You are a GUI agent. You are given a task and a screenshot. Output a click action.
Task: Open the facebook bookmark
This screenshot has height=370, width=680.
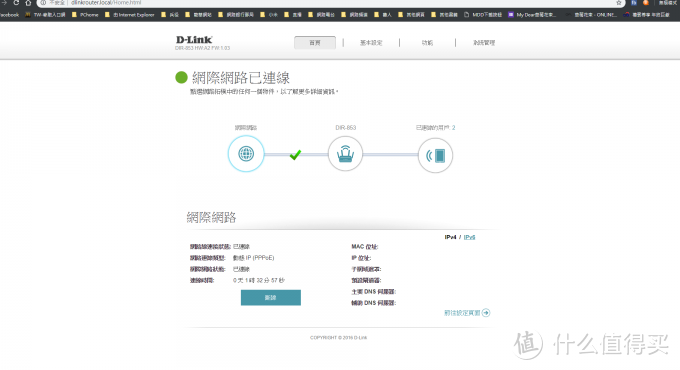coord(10,15)
